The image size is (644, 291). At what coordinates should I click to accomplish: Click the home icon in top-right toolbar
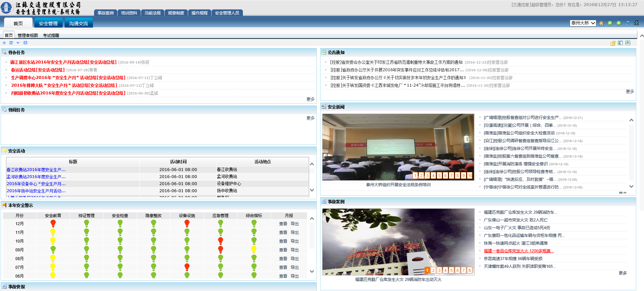click(601, 23)
